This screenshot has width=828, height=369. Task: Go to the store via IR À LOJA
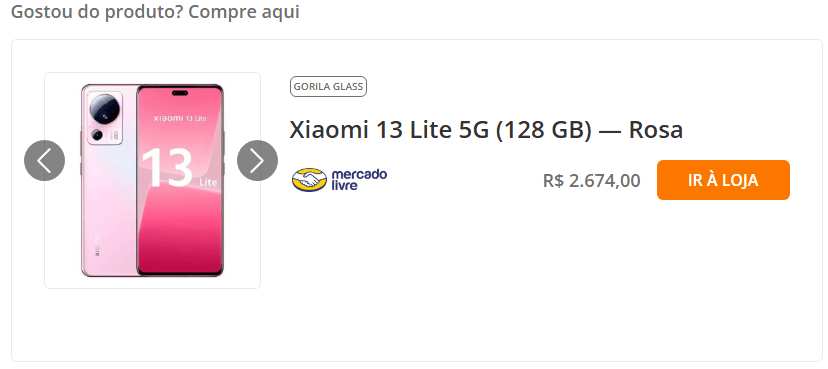723,180
